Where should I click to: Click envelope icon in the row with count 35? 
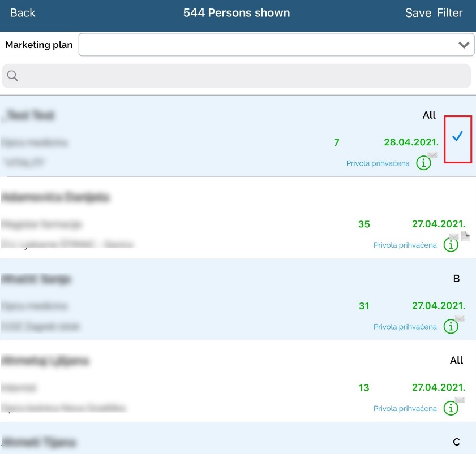pyautogui.click(x=454, y=236)
